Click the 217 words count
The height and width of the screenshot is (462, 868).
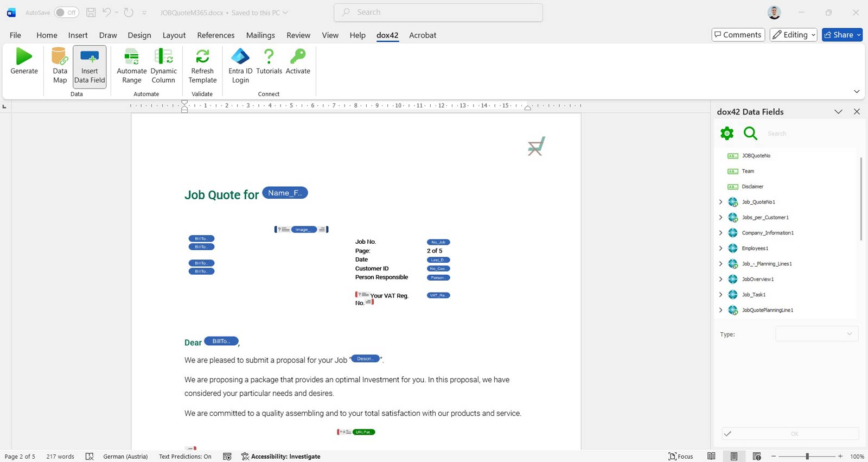click(60, 457)
